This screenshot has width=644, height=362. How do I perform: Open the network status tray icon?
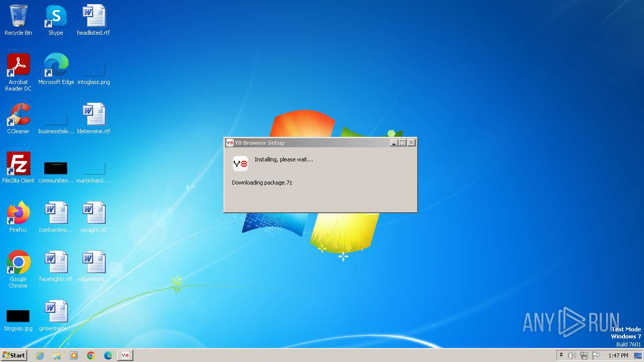(584, 355)
